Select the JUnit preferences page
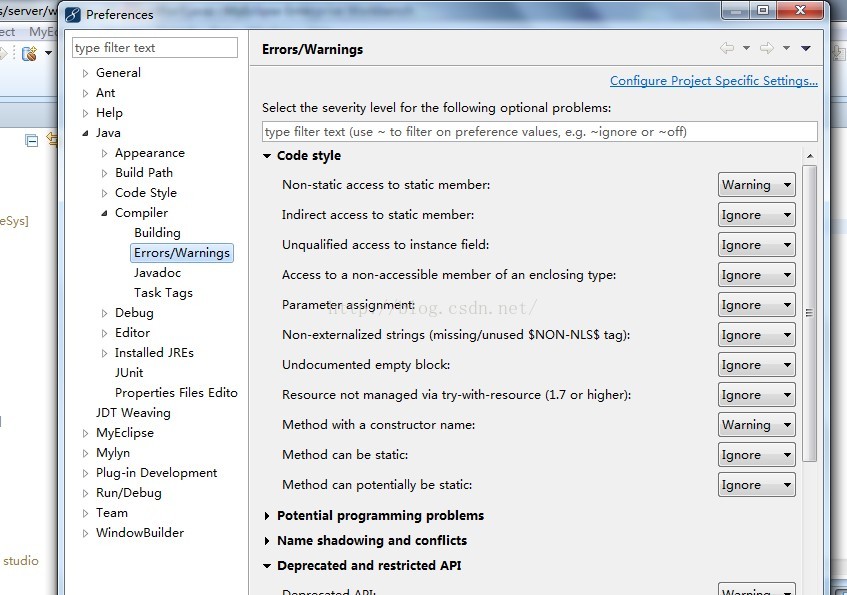 (x=129, y=373)
